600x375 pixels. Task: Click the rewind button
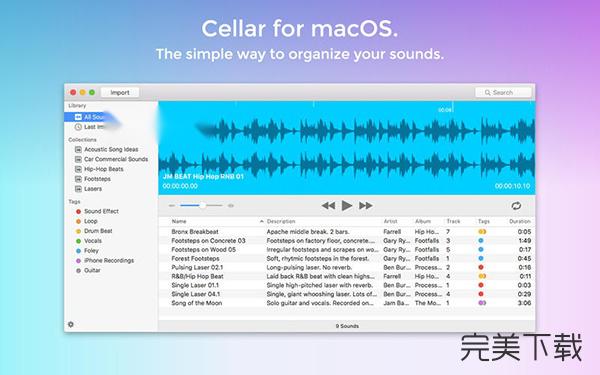[x=328, y=206]
